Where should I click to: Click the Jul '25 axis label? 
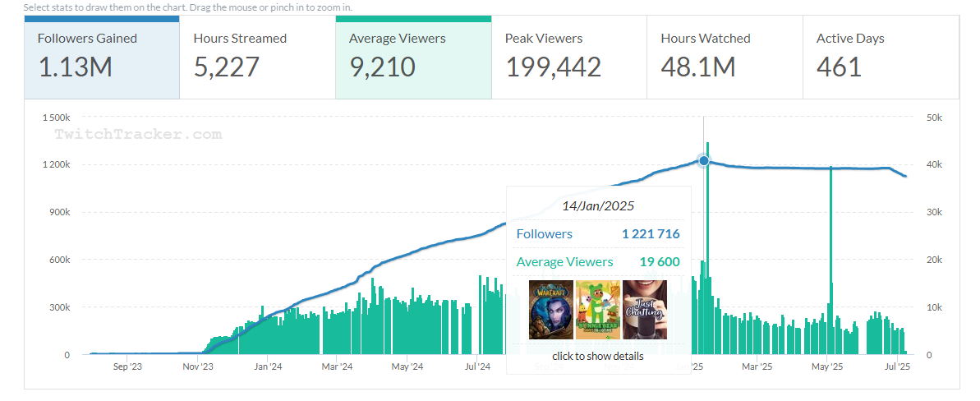point(898,366)
